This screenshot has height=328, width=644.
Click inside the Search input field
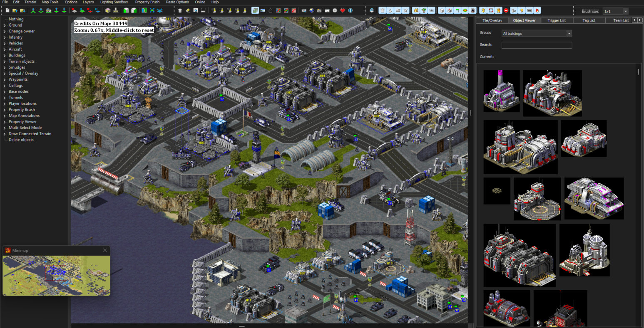click(537, 45)
